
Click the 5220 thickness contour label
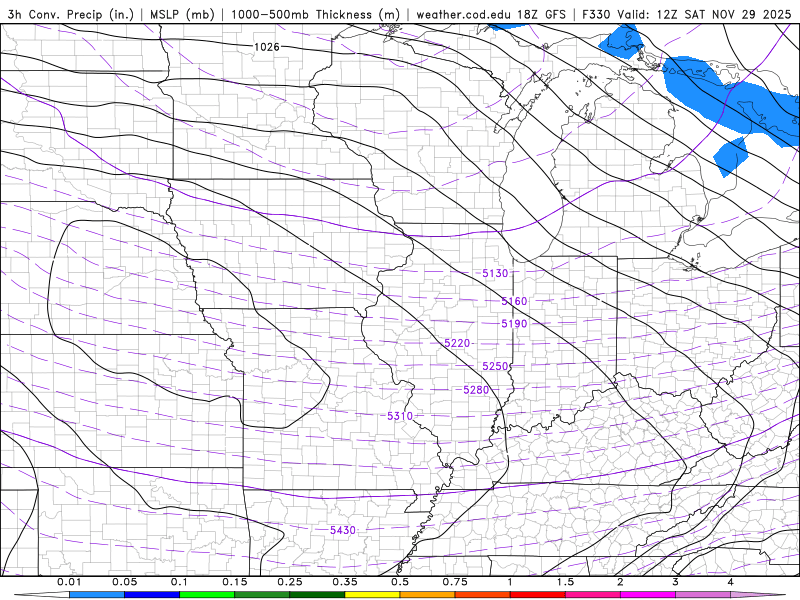(457, 343)
